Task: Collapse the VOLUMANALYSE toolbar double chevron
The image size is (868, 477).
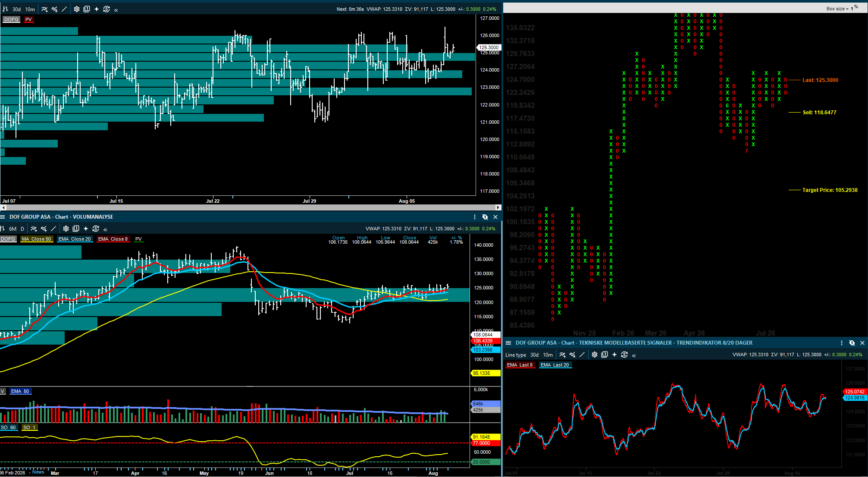Action: click(x=105, y=229)
